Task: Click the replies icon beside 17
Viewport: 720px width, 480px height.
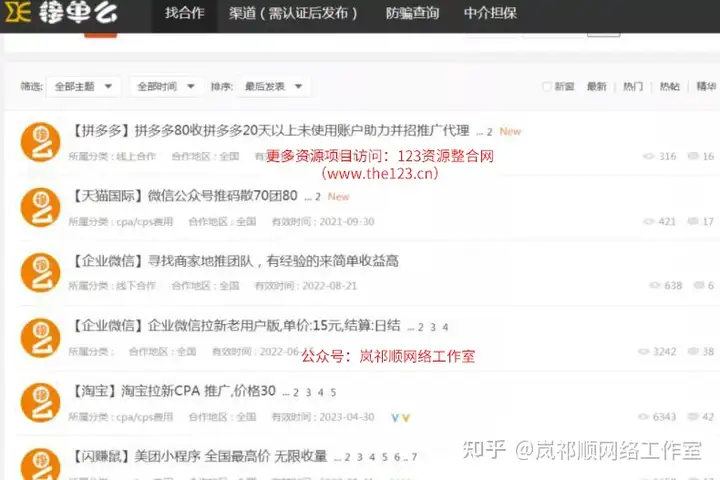Action: (693, 221)
